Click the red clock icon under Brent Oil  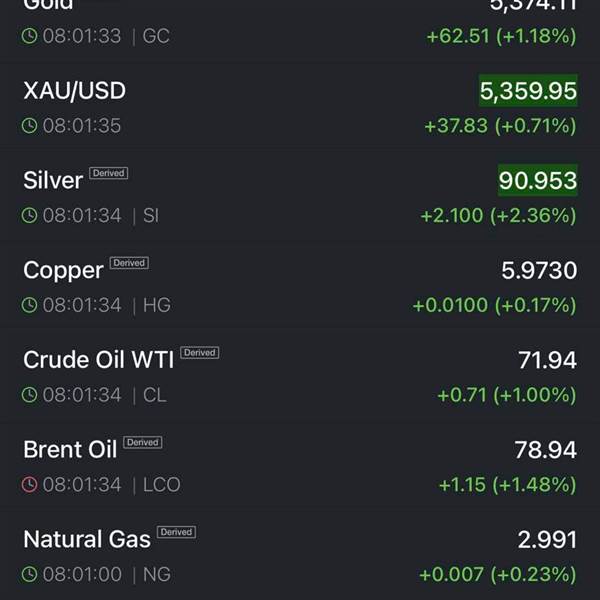coord(30,485)
